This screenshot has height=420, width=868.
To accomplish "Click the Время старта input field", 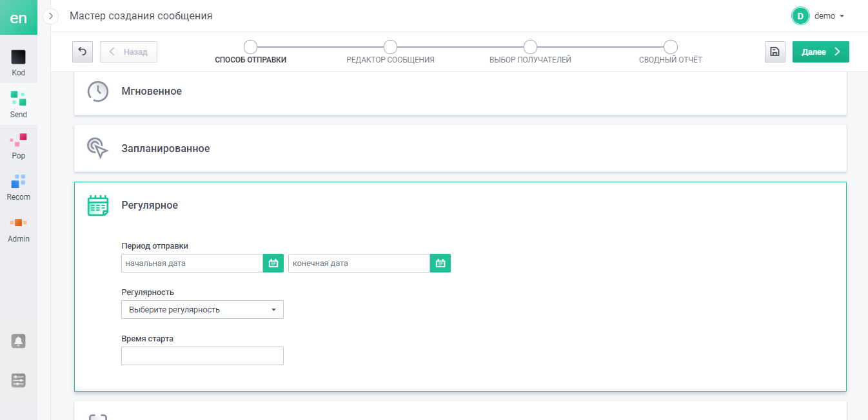I will click(202, 356).
